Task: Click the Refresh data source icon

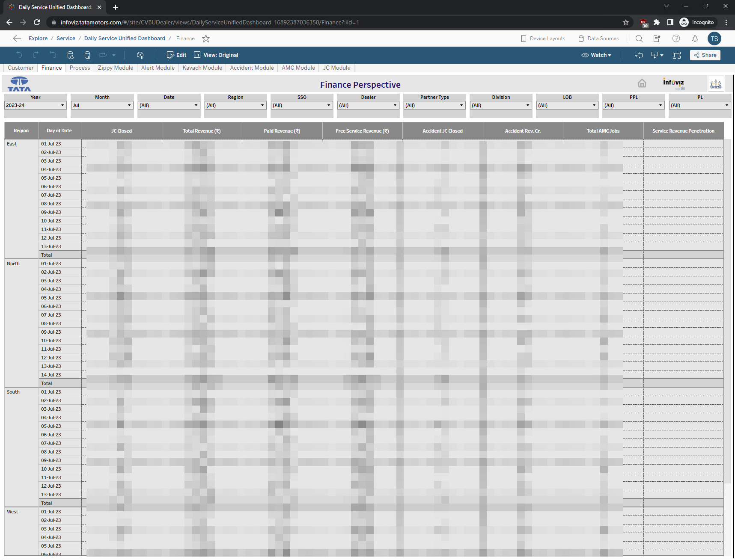Action: click(71, 55)
